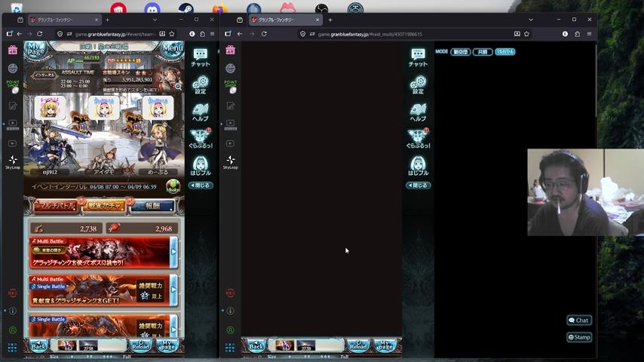Click REC record icon in left window sidebar

13,293
